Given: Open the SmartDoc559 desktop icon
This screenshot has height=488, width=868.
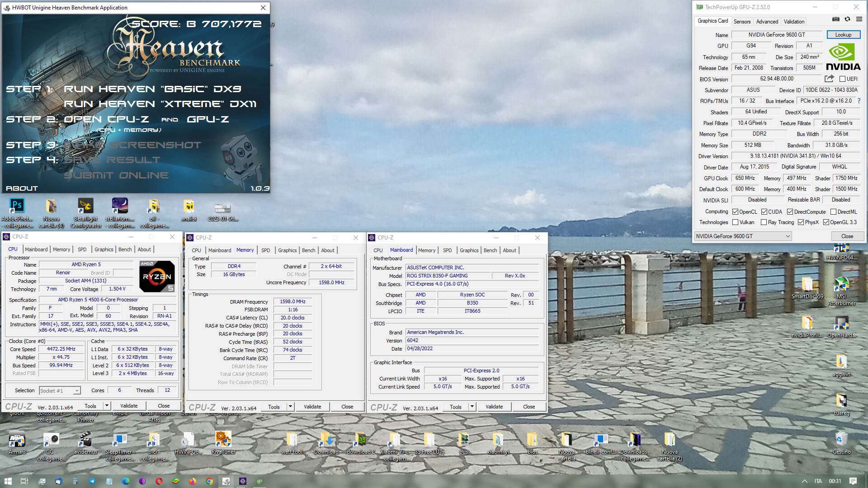Looking at the screenshot, I should tap(807, 288).
